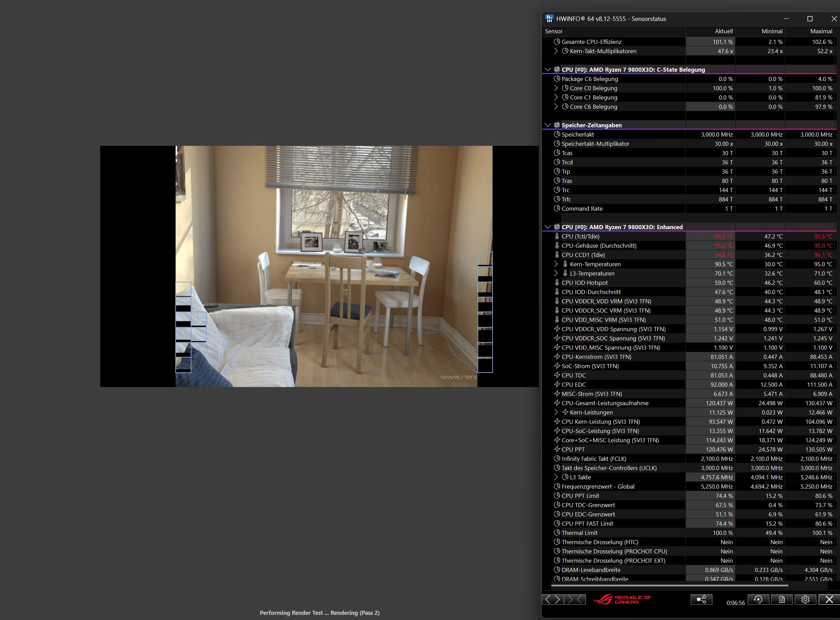Open sensor settings gear icon
This screenshot has height=620, width=840.
coord(805,599)
